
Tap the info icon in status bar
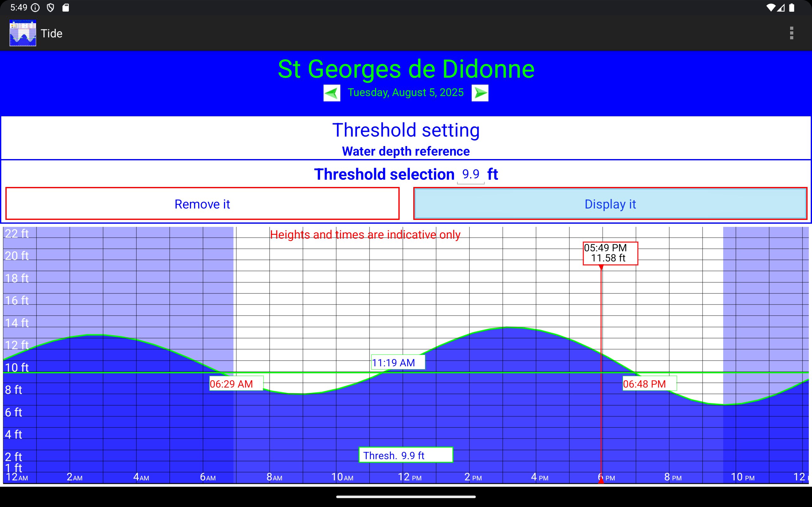[35, 8]
